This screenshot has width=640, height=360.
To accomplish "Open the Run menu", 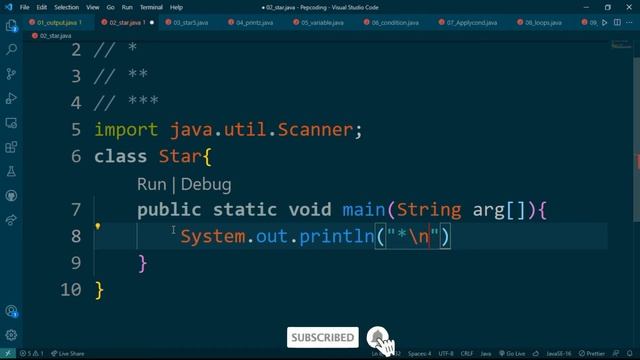I will click(127, 7).
